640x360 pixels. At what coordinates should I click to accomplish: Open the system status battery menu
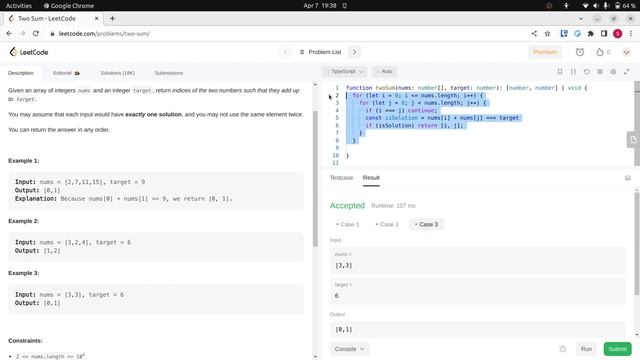[609, 5]
